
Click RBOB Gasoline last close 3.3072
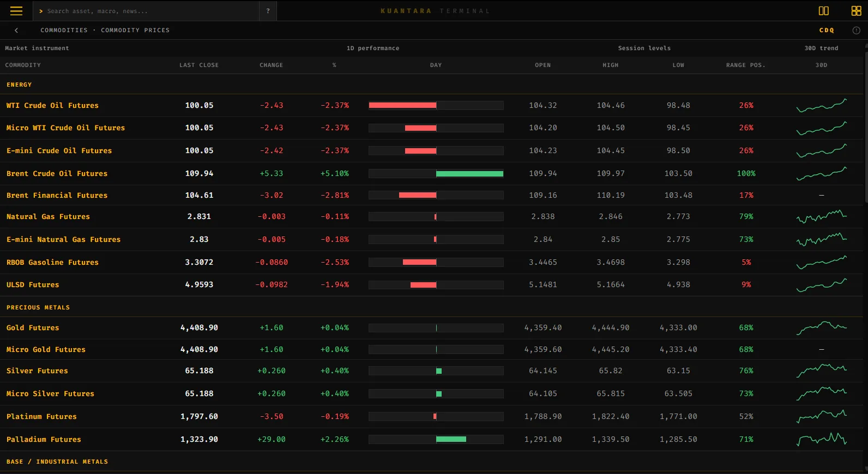pos(199,263)
